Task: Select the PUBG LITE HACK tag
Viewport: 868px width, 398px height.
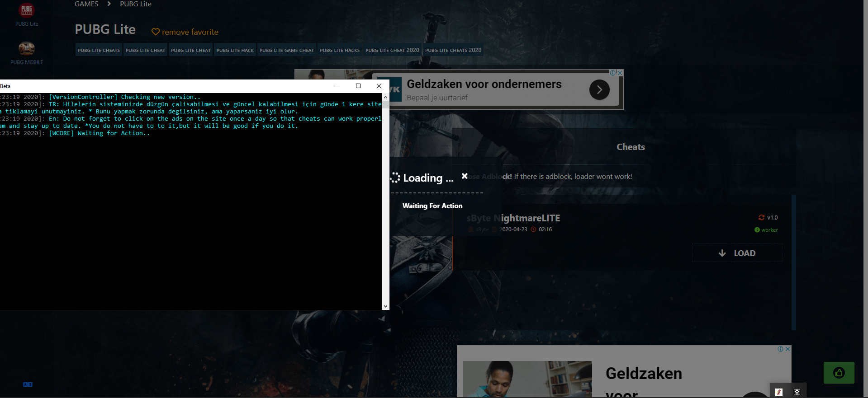Action: pos(235,50)
